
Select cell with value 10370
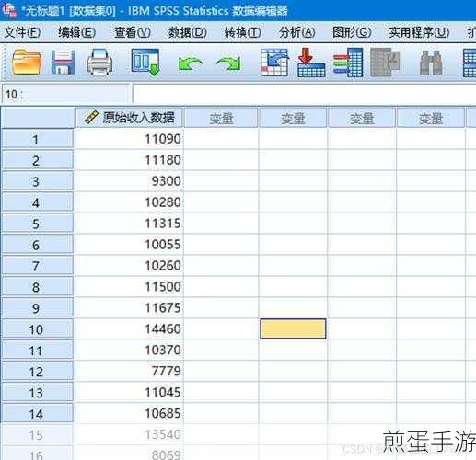click(x=129, y=350)
